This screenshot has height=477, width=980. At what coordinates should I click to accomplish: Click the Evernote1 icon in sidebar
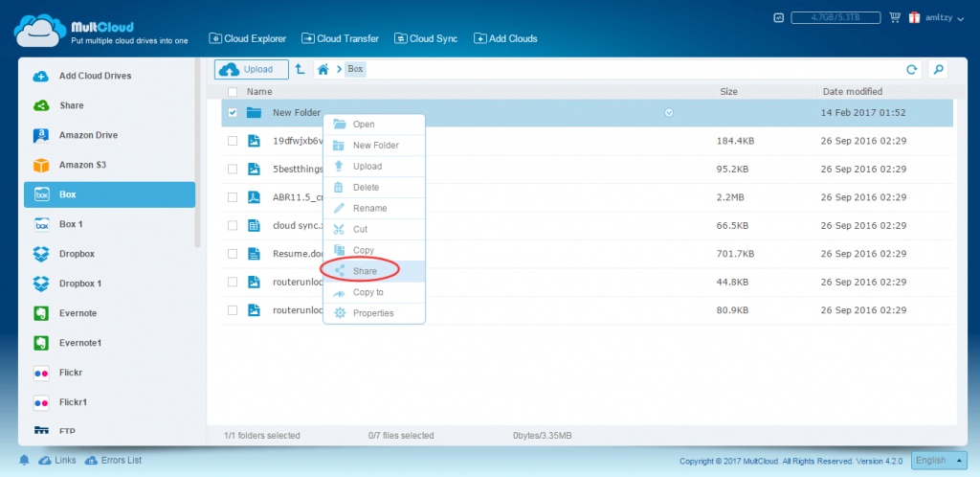click(41, 343)
